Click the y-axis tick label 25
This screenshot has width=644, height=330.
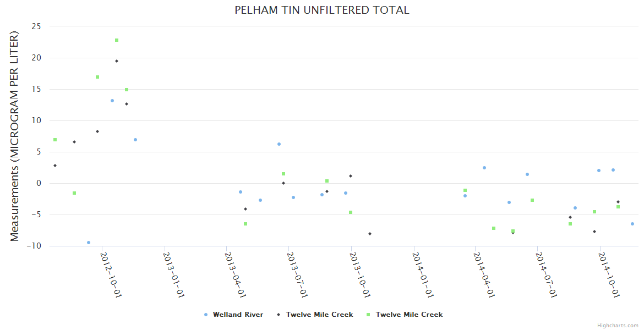[x=37, y=26]
